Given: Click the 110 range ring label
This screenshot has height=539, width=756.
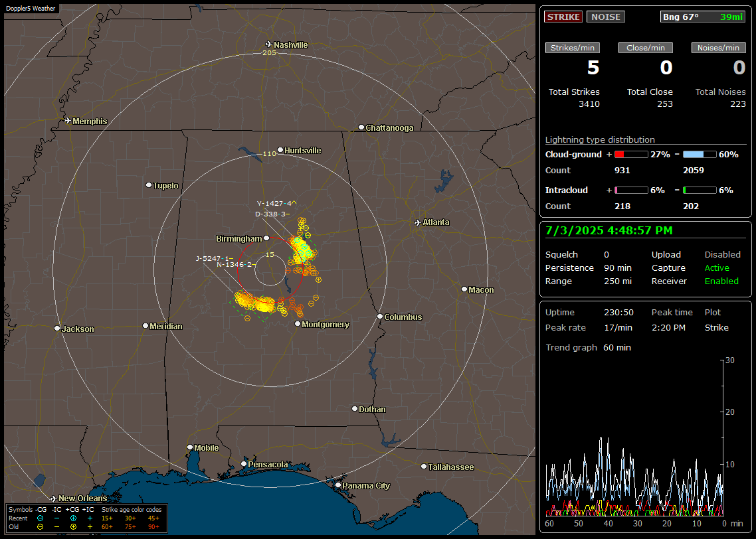Looking at the screenshot, I should 269,154.
